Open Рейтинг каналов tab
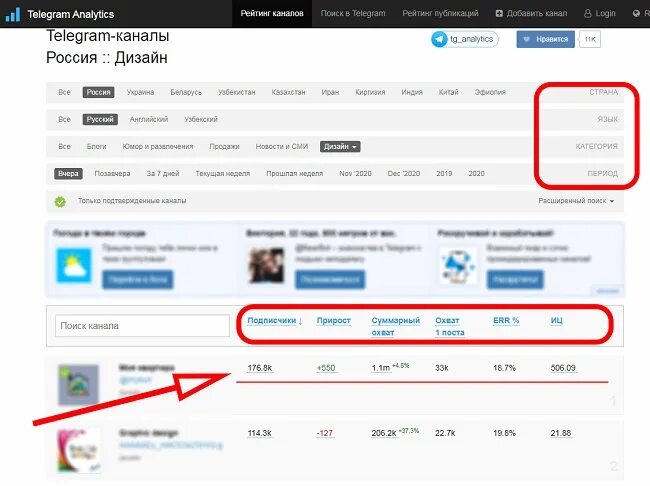The height and width of the screenshot is (486, 650). click(x=272, y=14)
